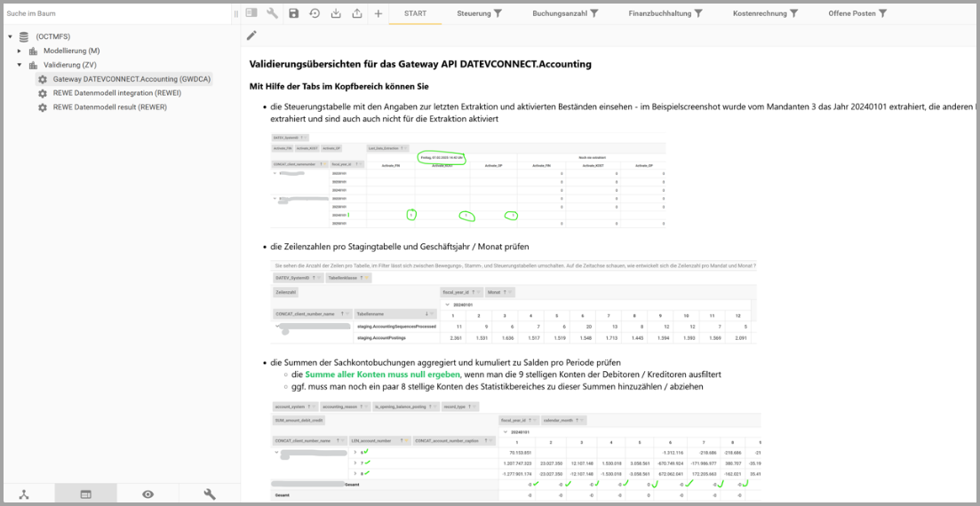The width and height of the screenshot is (980, 506).
Task: Open the Kostenrechnung tab
Action: point(766,13)
